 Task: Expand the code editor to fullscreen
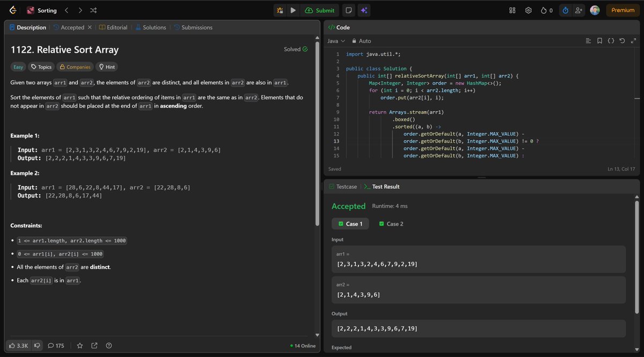tap(634, 40)
